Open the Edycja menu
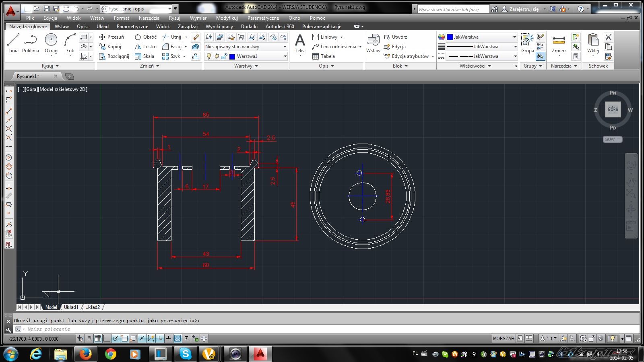Image resolution: width=644 pixels, height=362 pixels. 50,18
